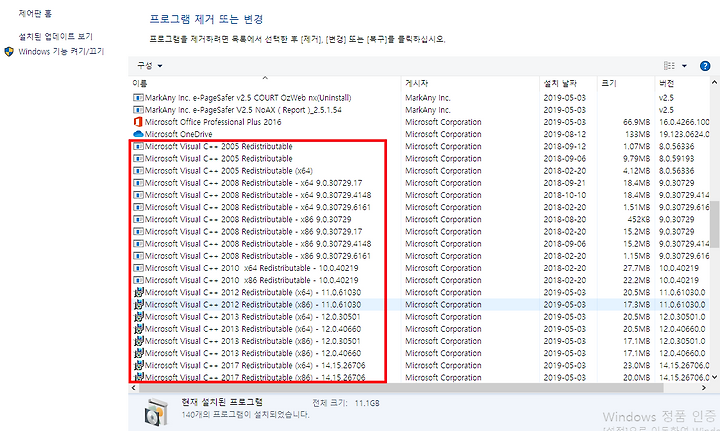720x431 pixels.
Task: Select MarkAny e-PageSafer V2.5 NoAX Report row
Action: pyautogui.click(x=420, y=110)
